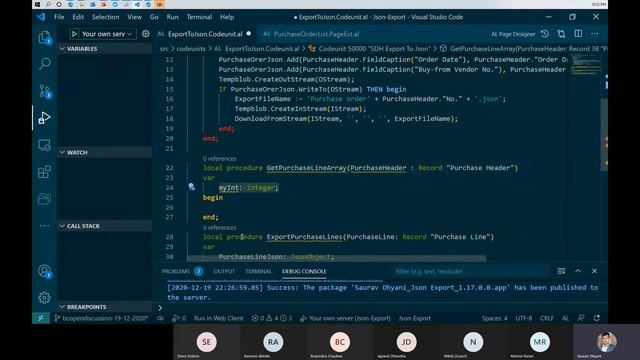Open launch.json with the gear icon
Image resolution: width=640 pixels, height=360 pixels.
tap(145, 34)
